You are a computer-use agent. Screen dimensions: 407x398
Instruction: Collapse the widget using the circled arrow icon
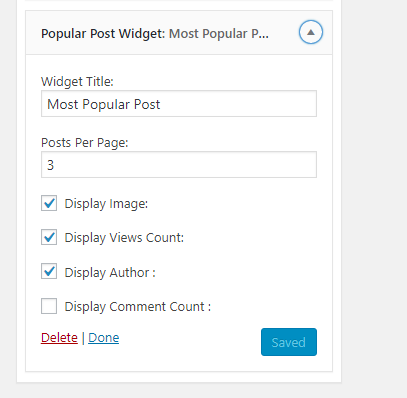pos(311,32)
